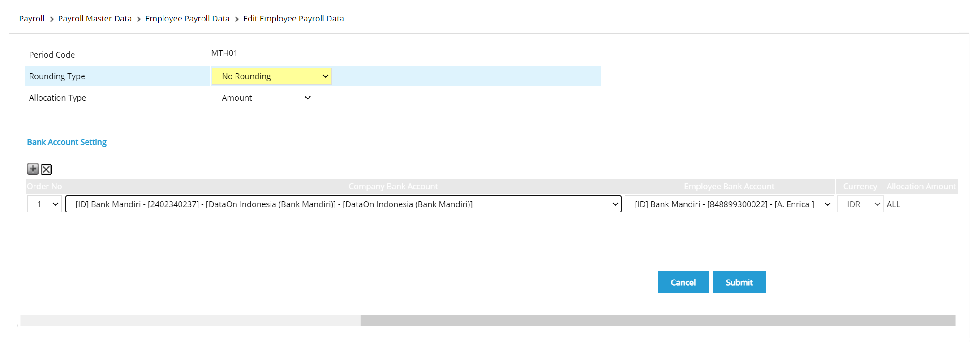Click the Employee Bank Account column header

(x=729, y=186)
